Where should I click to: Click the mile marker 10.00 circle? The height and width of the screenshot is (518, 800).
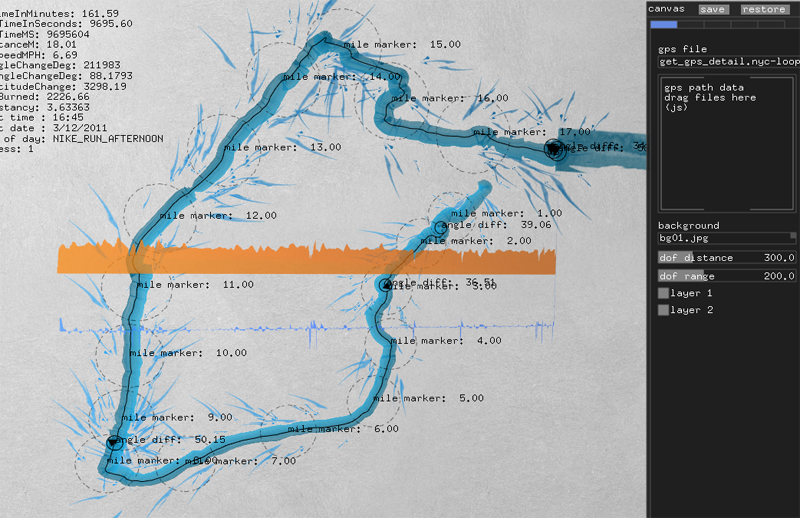tap(125, 353)
